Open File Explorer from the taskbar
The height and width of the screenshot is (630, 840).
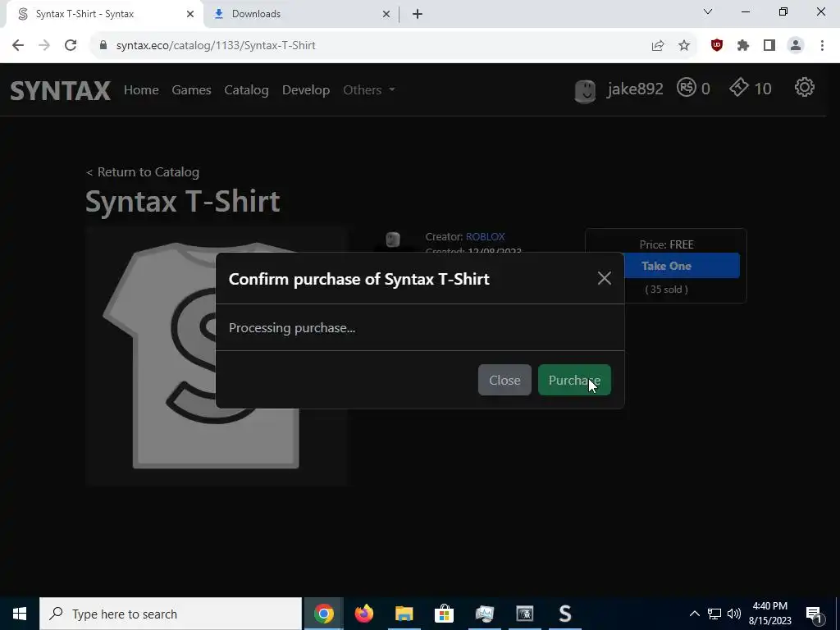(404, 614)
